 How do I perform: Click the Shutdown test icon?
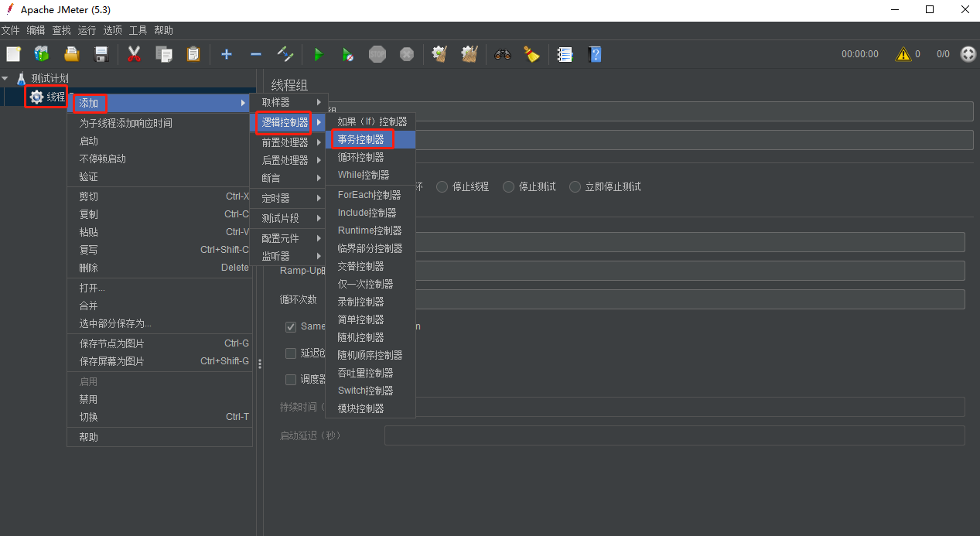(x=407, y=54)
